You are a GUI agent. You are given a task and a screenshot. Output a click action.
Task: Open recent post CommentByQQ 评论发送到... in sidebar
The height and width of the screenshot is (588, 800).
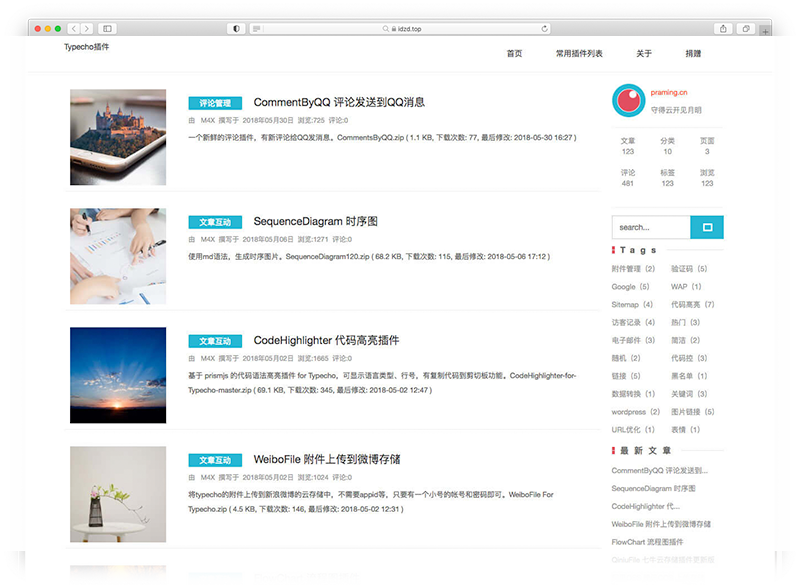[x=660, y=471]
